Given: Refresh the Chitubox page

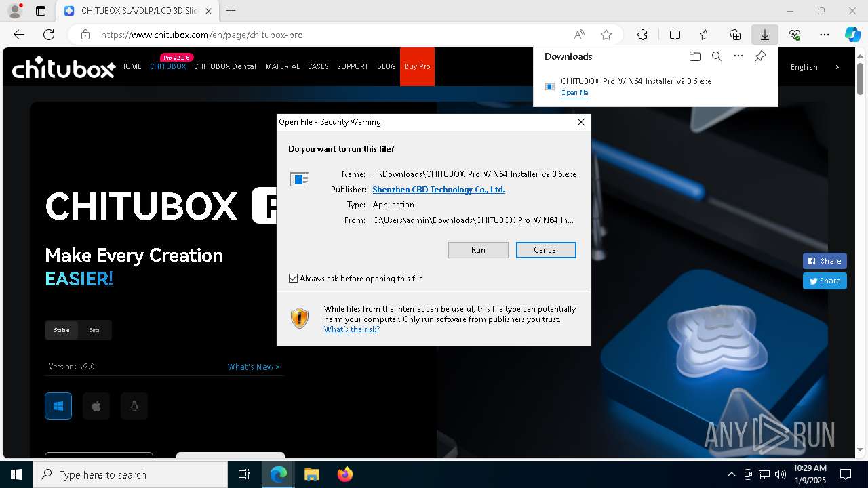Looking at the screenshot, I should coord(49,35).
